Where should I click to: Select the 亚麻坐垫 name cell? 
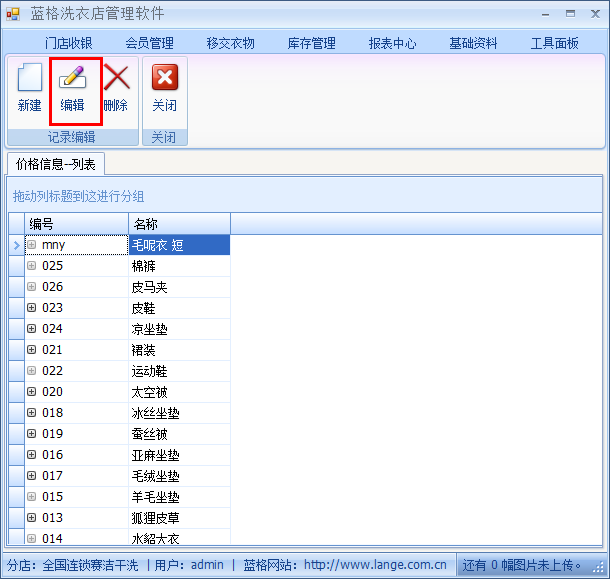pos(179,455)
